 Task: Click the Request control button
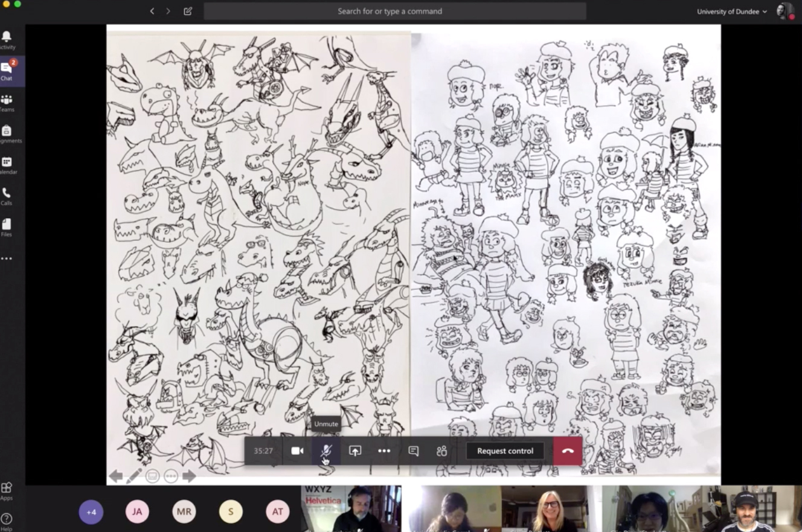tap(505, 450)
